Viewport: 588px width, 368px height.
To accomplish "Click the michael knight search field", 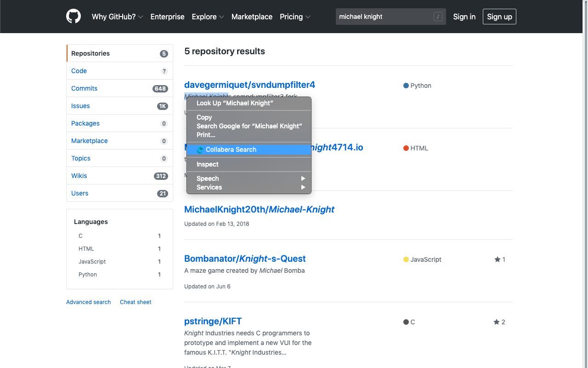I will click(x=386, y=17).
